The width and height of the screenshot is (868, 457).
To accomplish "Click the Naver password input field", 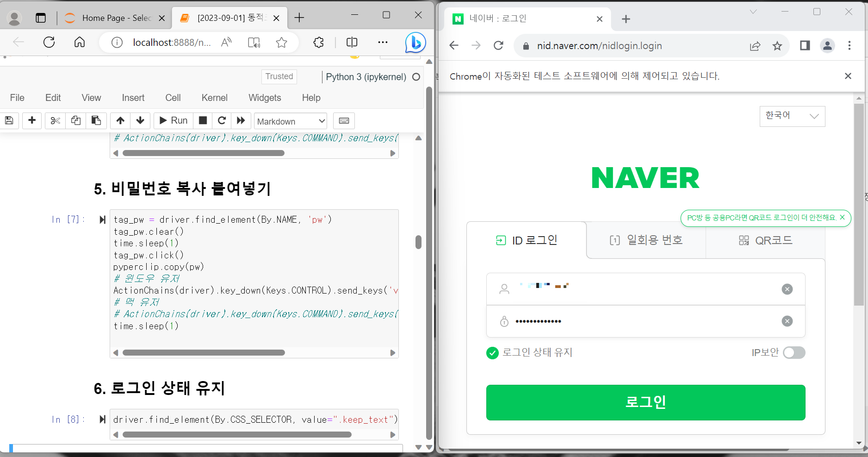I will pos(645,321).
